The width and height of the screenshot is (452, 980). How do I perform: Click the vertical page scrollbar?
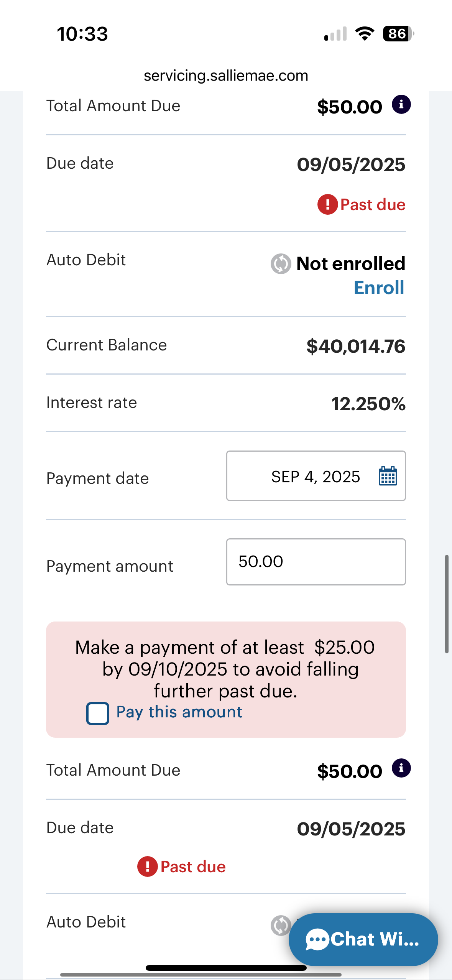pos(447,604)
